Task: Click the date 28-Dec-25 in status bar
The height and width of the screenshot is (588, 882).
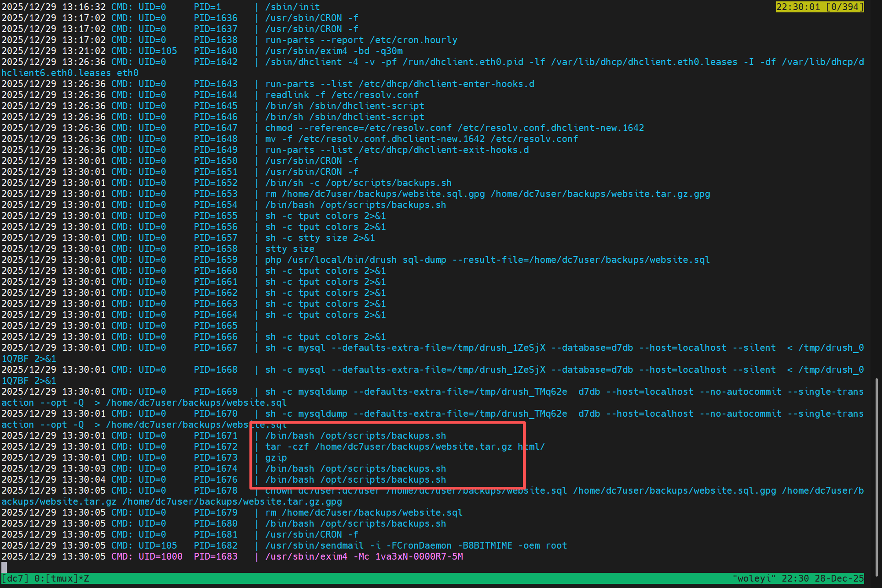Action: click(839, 578)
